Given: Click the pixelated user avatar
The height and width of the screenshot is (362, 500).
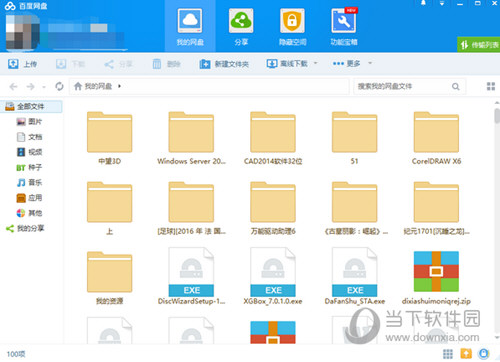Looking at the screenshot, I should (23, 32).
